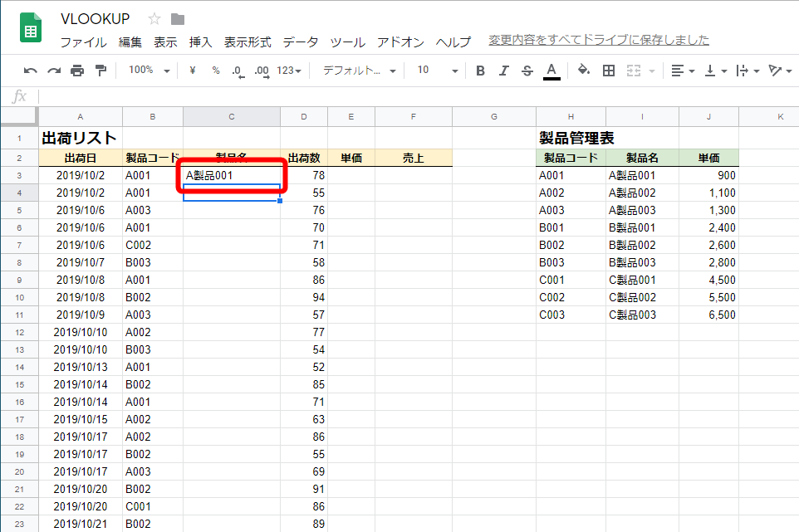Click the select-all corner box
The width and height of the screenshot is (799, 532).
(19, 116)
